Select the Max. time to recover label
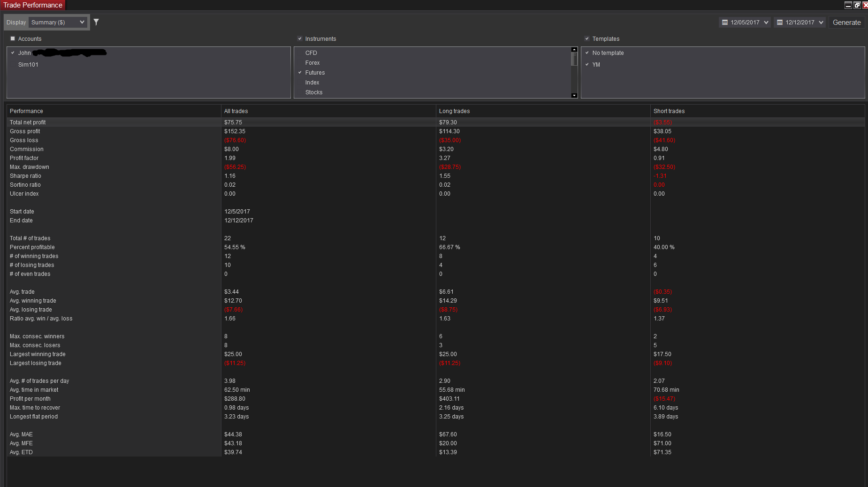Image resolution: width=868 pixels, height=487 pixels. click(35, 408)
